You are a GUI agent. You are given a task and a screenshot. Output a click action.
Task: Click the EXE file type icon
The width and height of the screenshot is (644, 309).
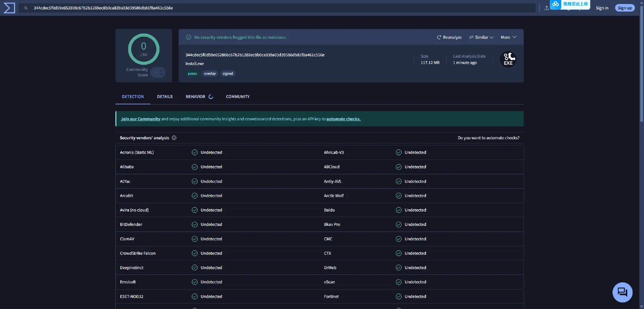point(508,59)
